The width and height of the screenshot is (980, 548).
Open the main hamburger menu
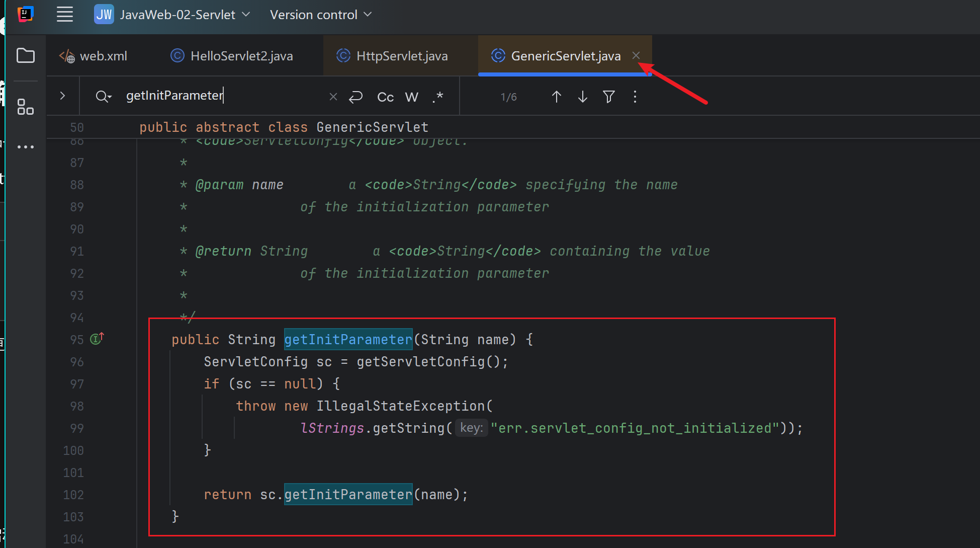pos(65,15)
